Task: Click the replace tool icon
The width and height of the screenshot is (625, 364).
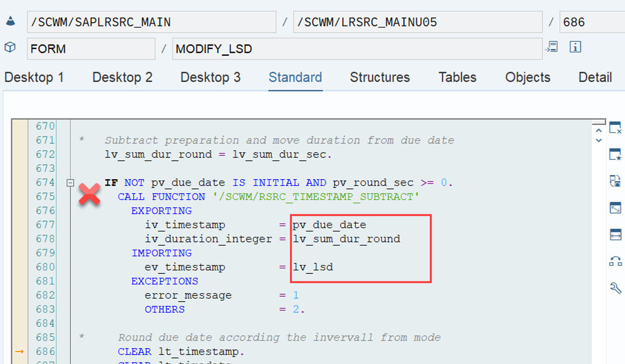Action: pyautogui.click(x=615, y=181)
